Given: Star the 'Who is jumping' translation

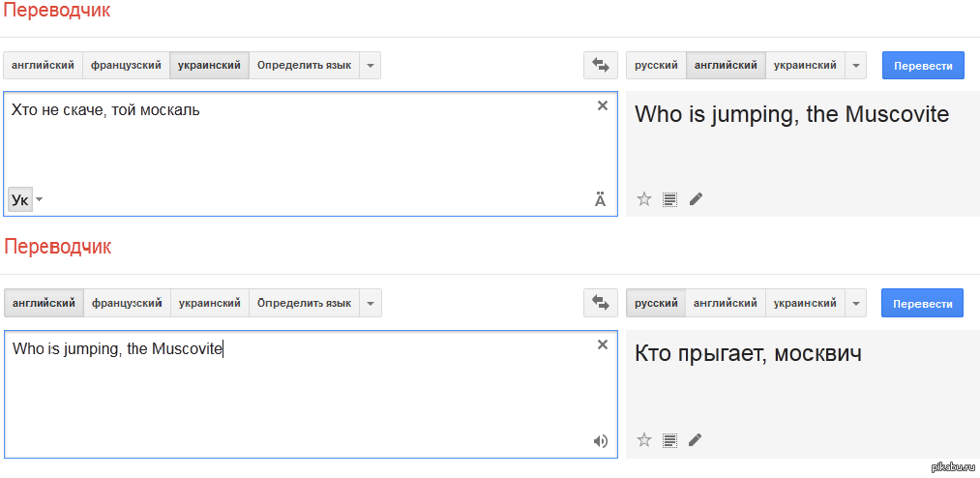Looking at the screenshot, I should point(644,199).
